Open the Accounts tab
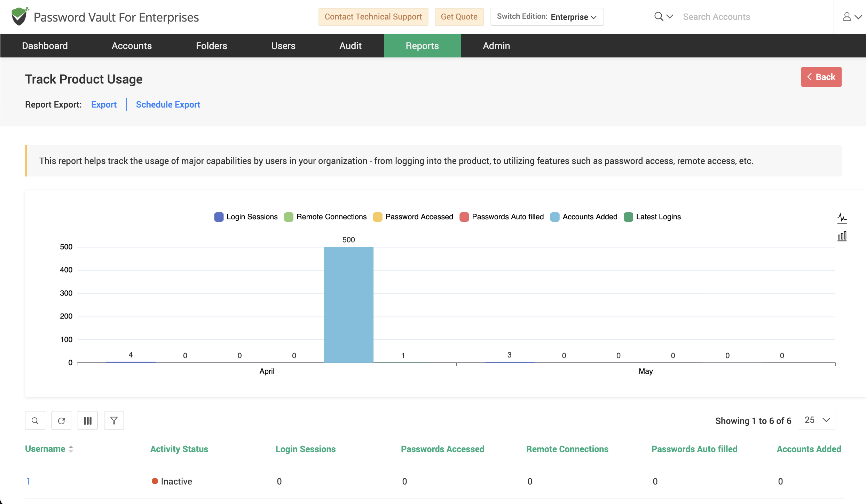This screenshot has height=504, width=866. pyautogui.click(x=132, y=46)
